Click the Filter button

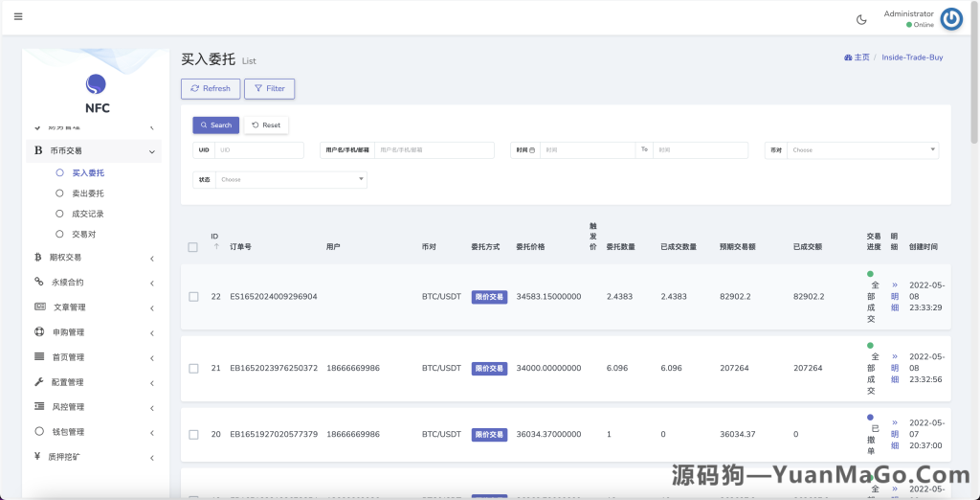269,89
